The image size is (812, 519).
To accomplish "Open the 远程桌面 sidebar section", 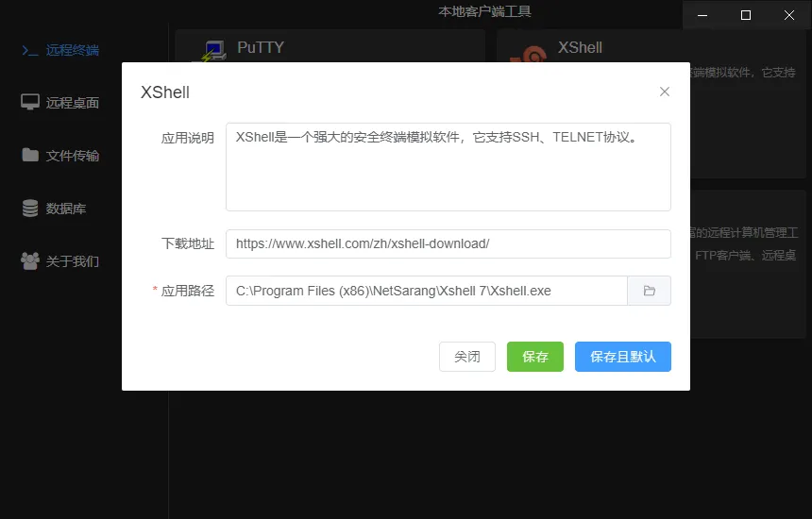I will [x=60, y=103].
